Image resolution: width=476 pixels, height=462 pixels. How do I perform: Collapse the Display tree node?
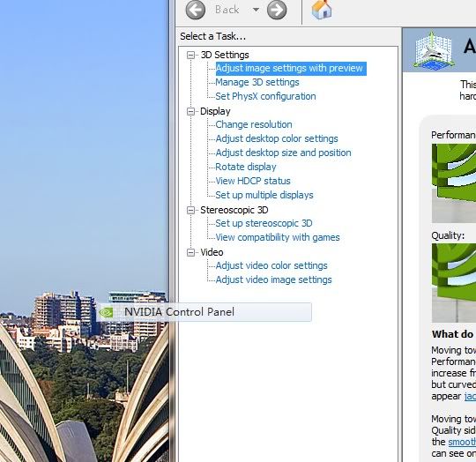(190, 111)
